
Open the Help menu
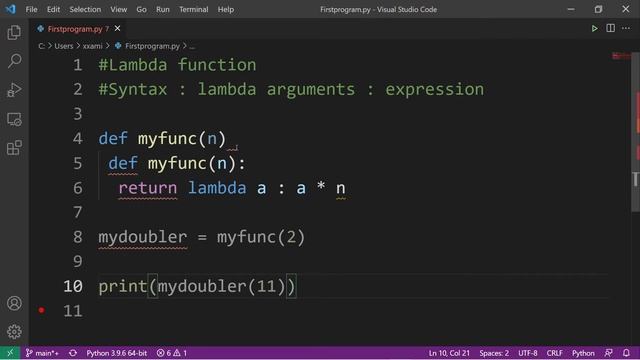(x=226, y=9)
